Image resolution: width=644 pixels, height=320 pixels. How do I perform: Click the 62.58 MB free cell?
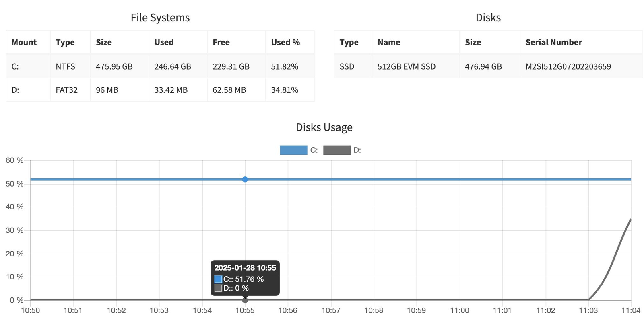[236, 90]
